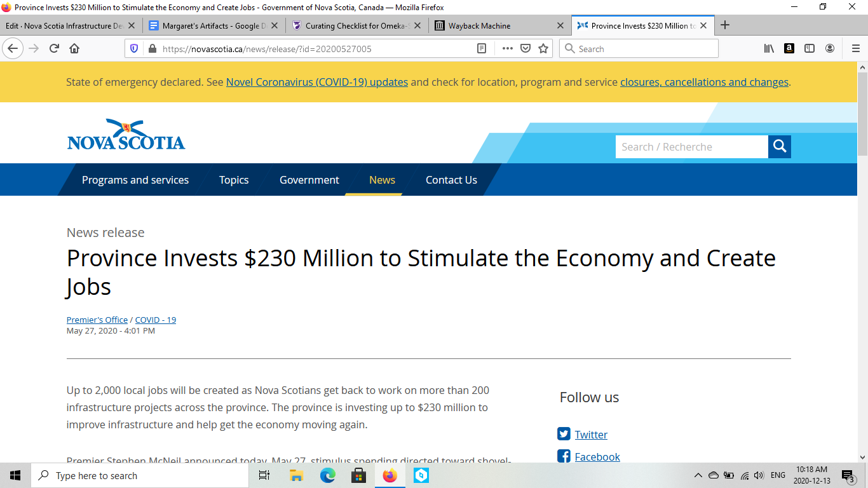
Task: Click the Search / Recherche input field
Action: point(691,147)
